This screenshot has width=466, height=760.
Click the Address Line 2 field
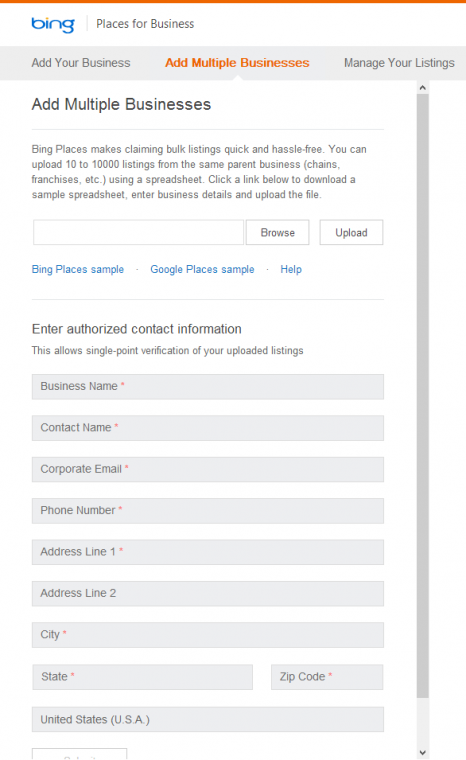208,594
